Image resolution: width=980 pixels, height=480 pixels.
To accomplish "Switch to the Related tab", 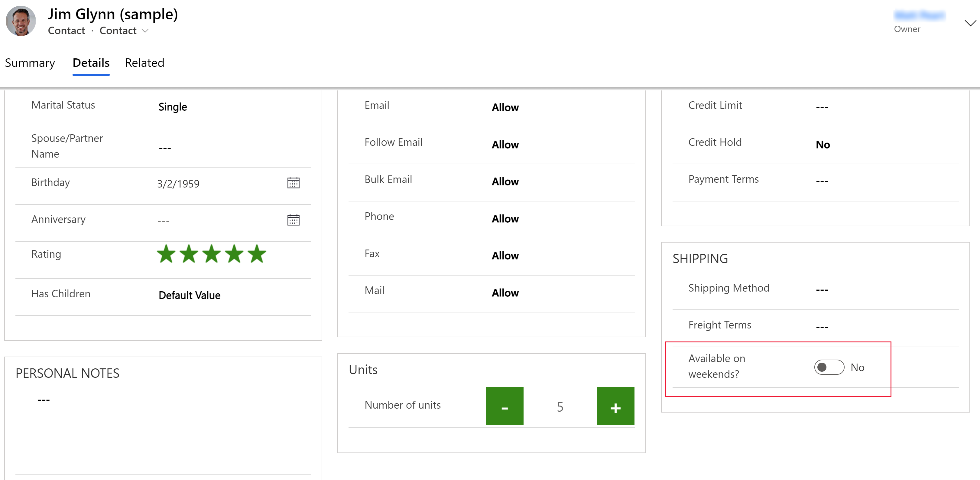I will point(144,63).
